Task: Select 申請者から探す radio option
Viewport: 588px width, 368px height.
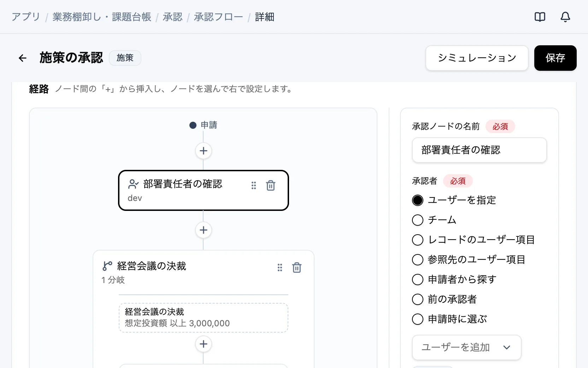Action: point(418,280)
